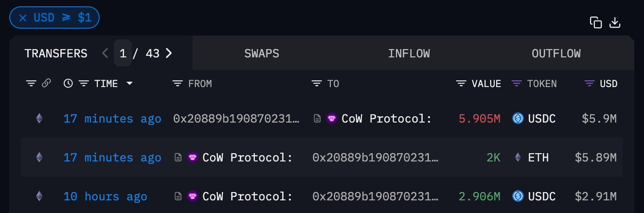Switch to the OUTFLOW tab
Viewport: 644px width, 213px height.
tap(556, 53)
